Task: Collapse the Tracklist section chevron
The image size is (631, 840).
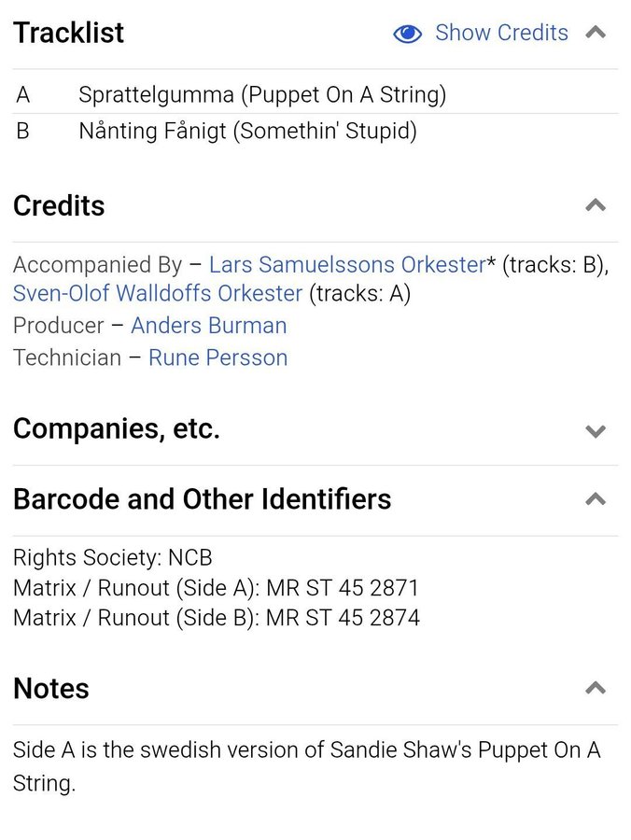Action: coord(596,33)
